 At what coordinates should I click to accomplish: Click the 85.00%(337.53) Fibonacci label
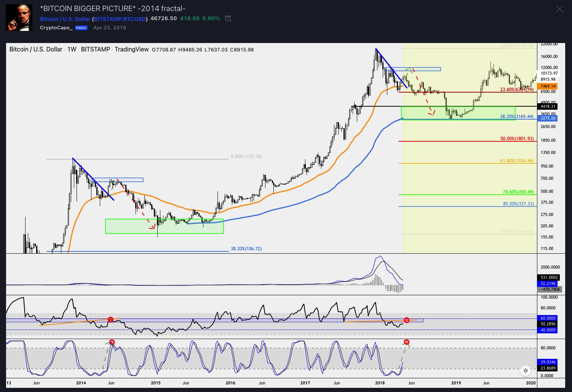[518, 204]
